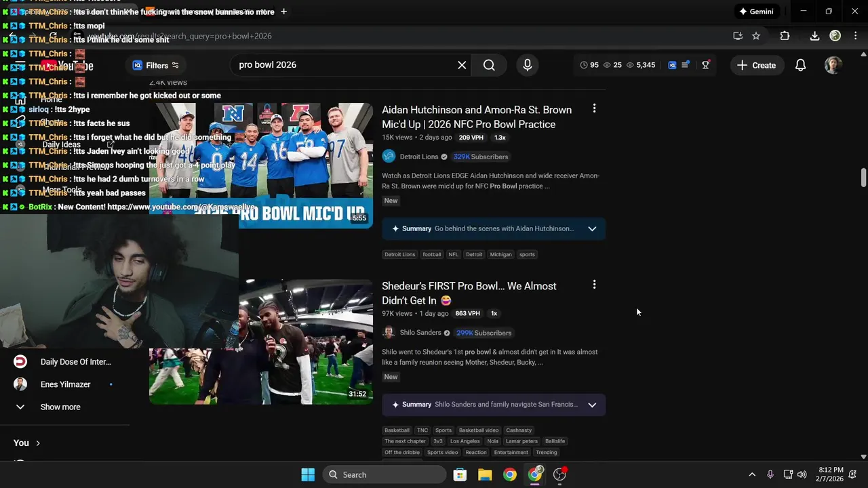Open the clock showing 8:12 PM
This screenshot has width=868, height=488.
point(831,474)
